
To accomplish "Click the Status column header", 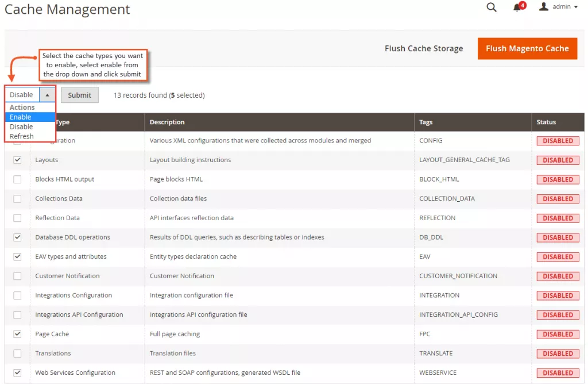I will pyautogui.click(x=546, y=122).
